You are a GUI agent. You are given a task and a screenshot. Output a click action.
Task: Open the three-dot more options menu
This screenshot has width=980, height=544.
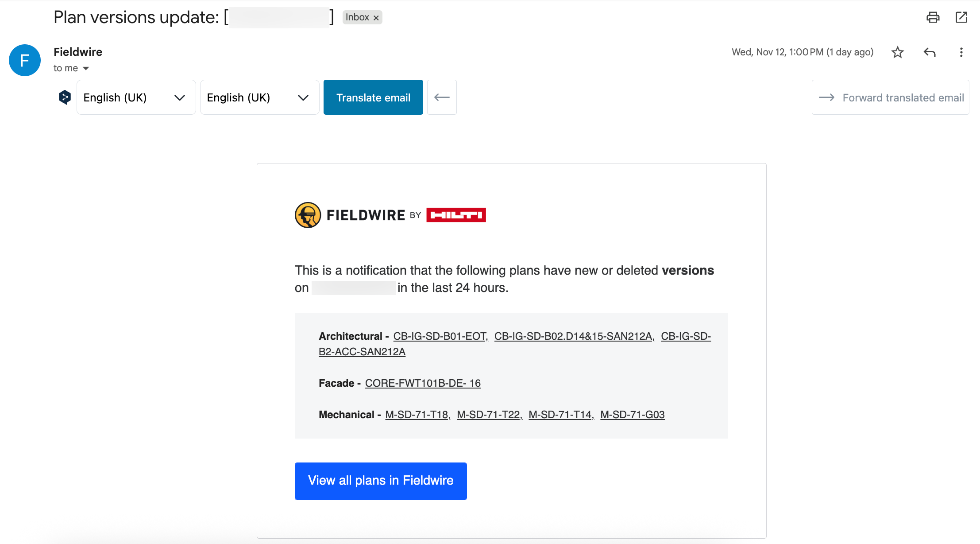tap(961, 52)
